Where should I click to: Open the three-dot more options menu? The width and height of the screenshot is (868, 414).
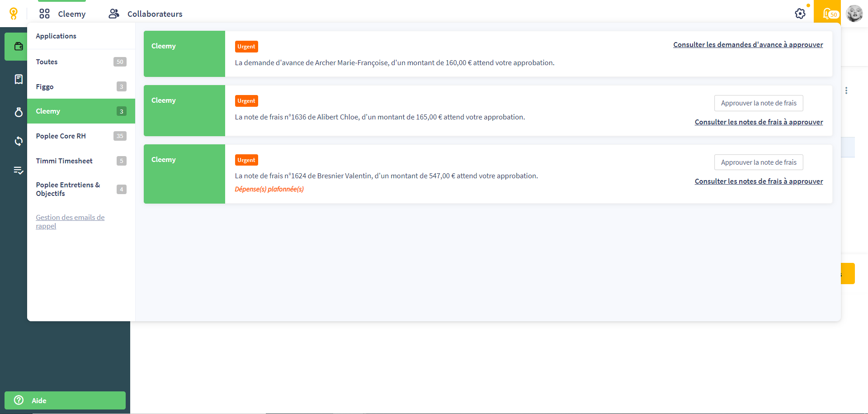coord(846,90)
